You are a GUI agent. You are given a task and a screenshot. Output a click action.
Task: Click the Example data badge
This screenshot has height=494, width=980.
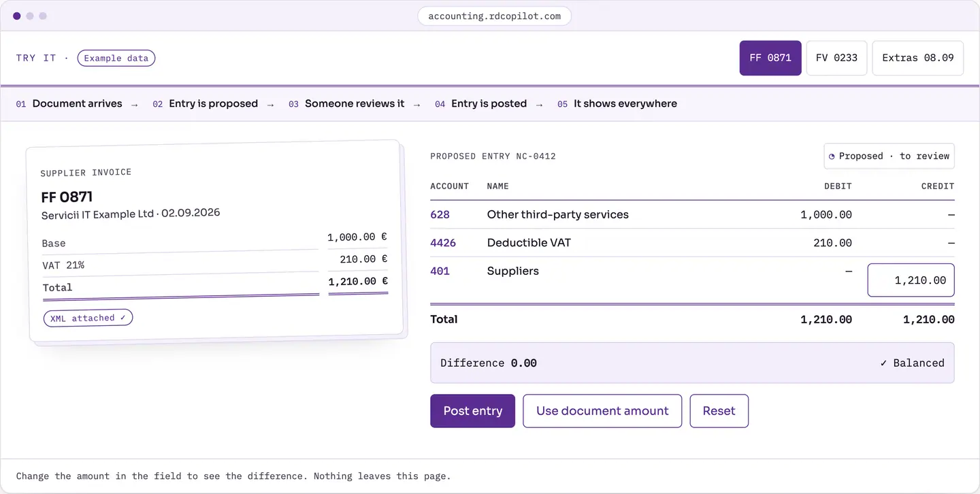[116, 58]
